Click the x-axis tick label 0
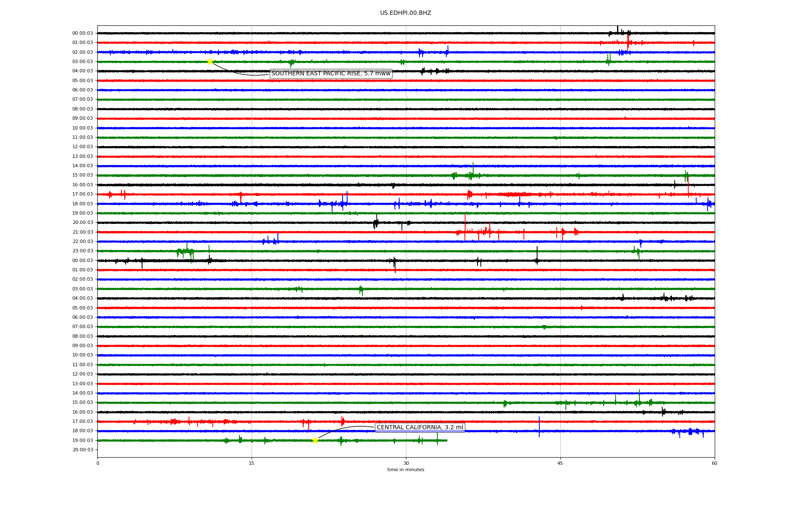This screenshot has height=508, width=812. (98, 464)
